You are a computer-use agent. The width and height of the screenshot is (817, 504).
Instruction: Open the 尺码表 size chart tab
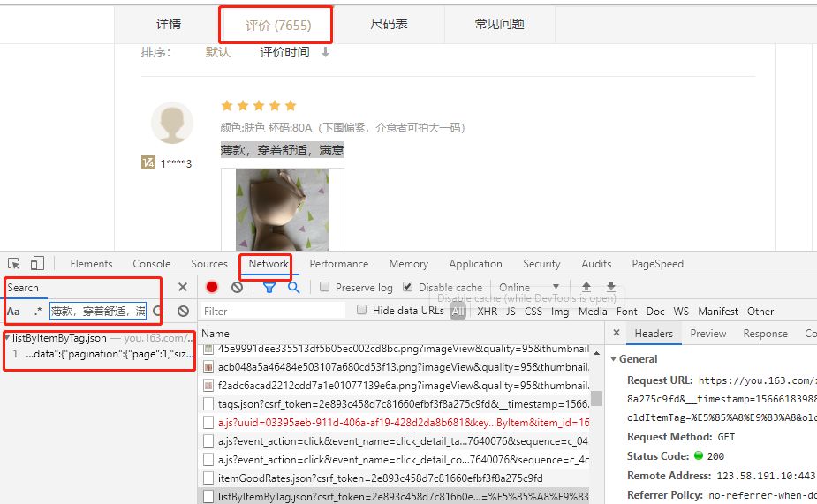(x=389, y=24)
